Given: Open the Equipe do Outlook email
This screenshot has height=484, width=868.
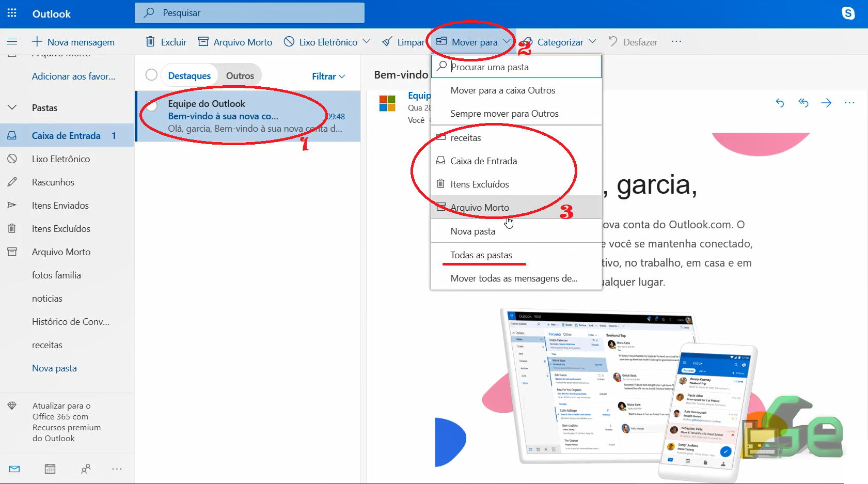Looking at the screenshot, I should coord(248,116).
